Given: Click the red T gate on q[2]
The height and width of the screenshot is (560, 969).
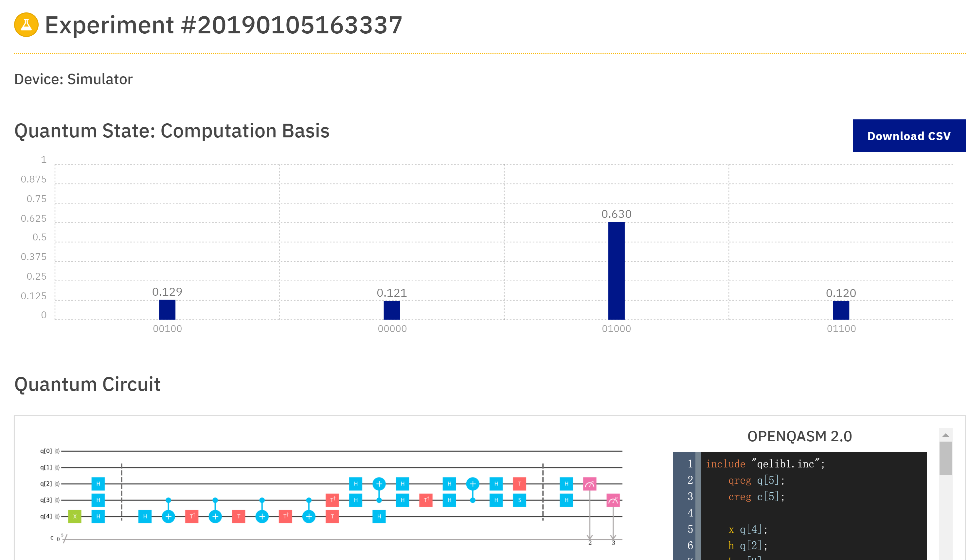Looking at the screenshot, I should click(x=519, y=484).
